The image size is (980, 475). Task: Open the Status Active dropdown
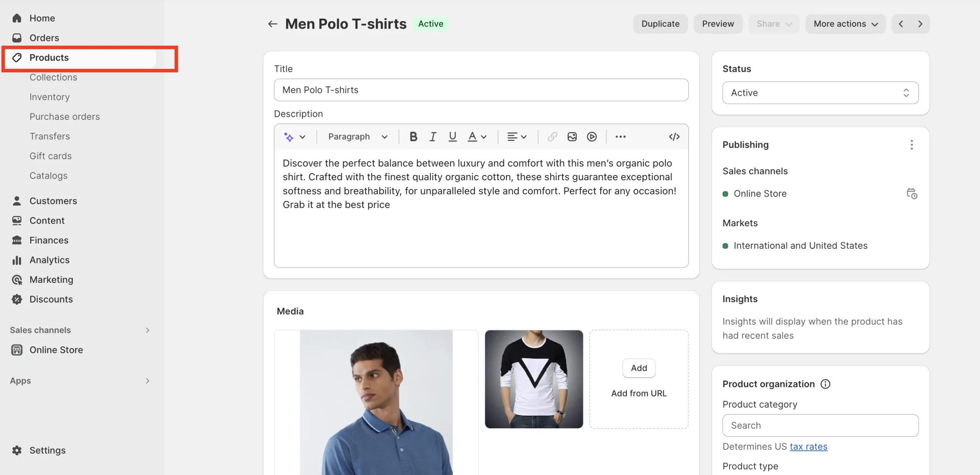pos(820,93)
